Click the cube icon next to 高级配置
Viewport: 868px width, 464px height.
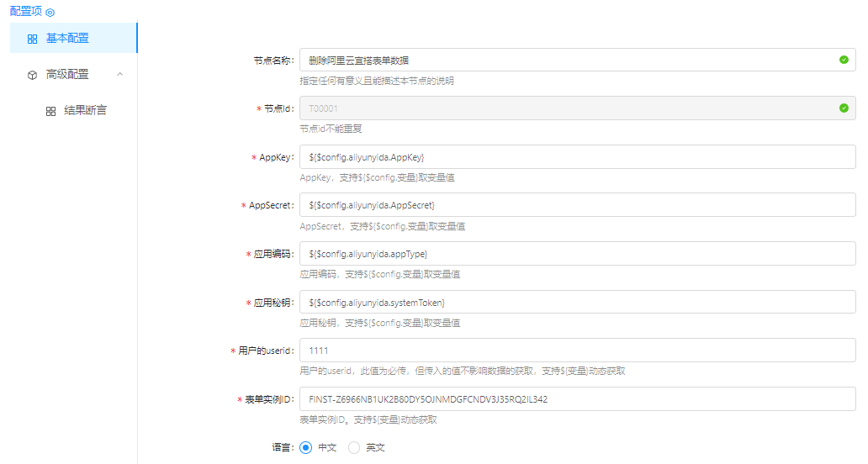pos(32,75)
